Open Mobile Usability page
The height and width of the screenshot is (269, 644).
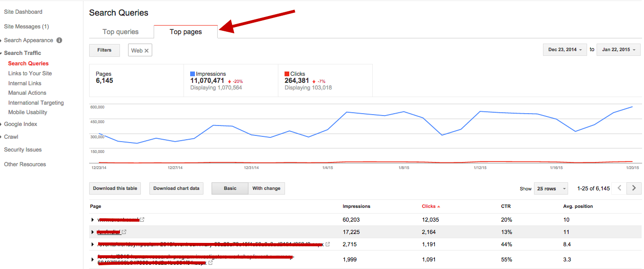(x=28, y=112)
